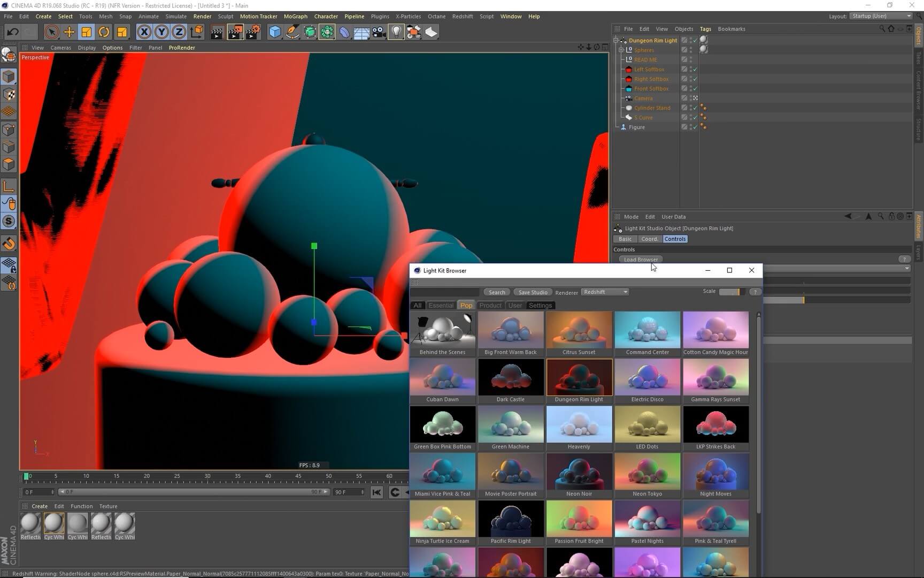Select the Move tool

pyautogui.click(x=69, y=32)
